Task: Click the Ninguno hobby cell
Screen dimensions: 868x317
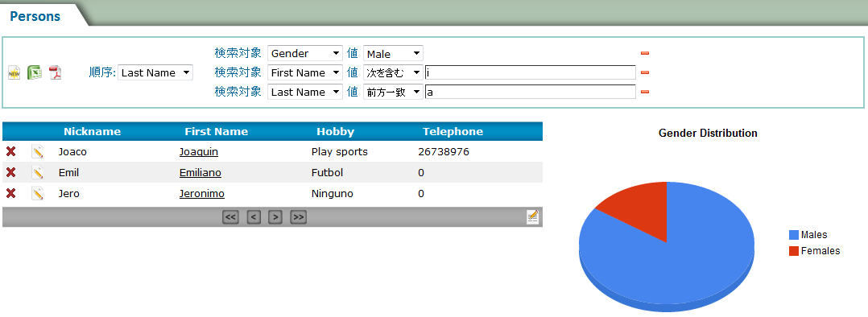Action: click(x=332, y=194)
